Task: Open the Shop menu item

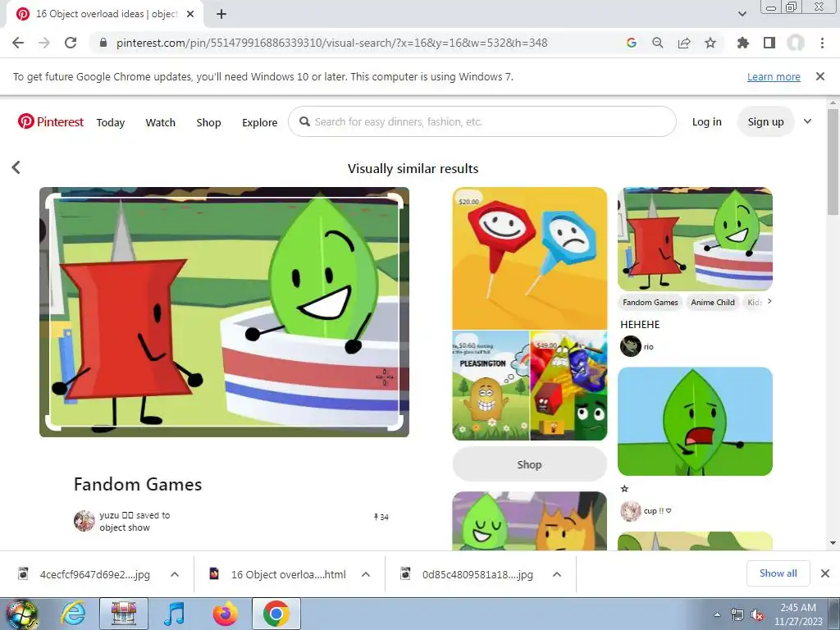Action: [208, 123]
